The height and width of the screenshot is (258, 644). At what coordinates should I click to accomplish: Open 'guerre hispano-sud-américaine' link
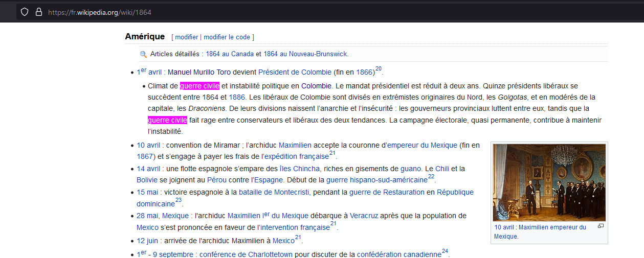(376, 180)
